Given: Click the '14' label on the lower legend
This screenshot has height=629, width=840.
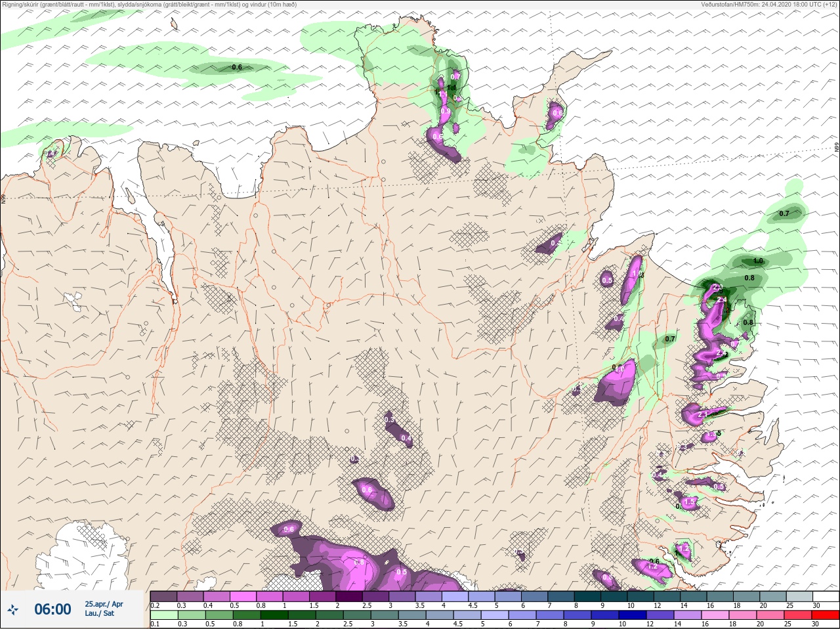Looking at the screenshot, I should point(677,624).
